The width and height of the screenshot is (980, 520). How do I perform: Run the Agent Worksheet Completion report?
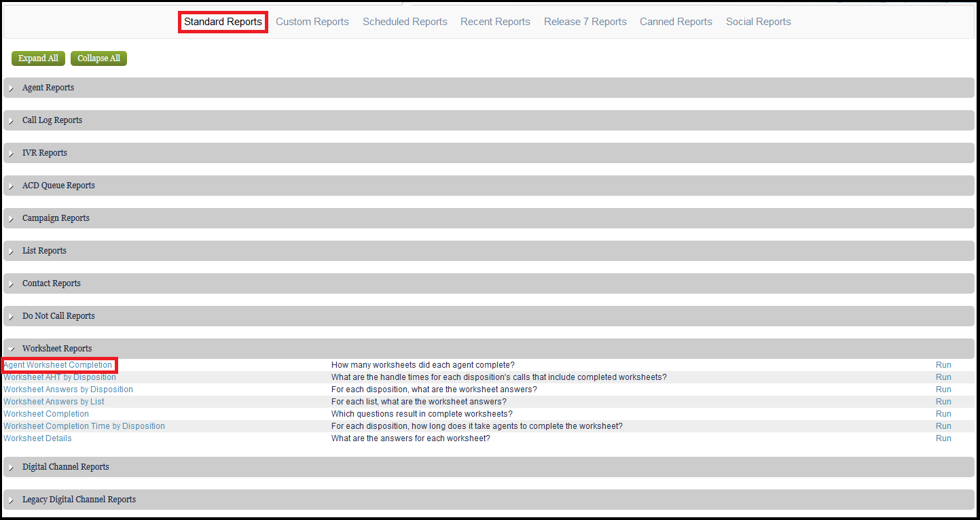click(943, 365)
